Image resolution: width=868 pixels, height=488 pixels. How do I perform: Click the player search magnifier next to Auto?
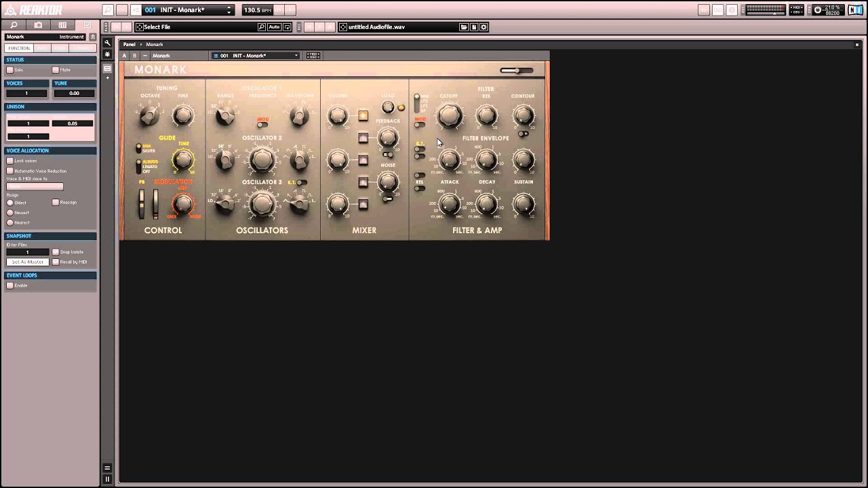tap(262, 27)
